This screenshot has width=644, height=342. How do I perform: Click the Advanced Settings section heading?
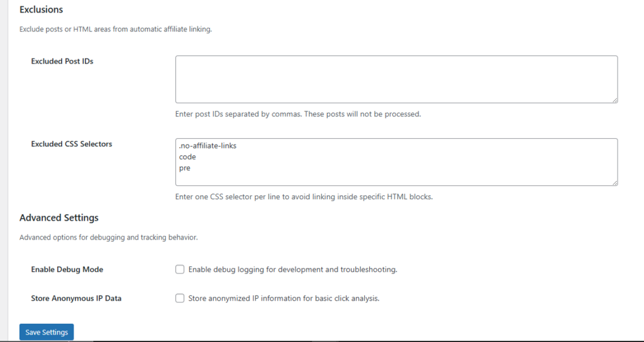(59, 218)
